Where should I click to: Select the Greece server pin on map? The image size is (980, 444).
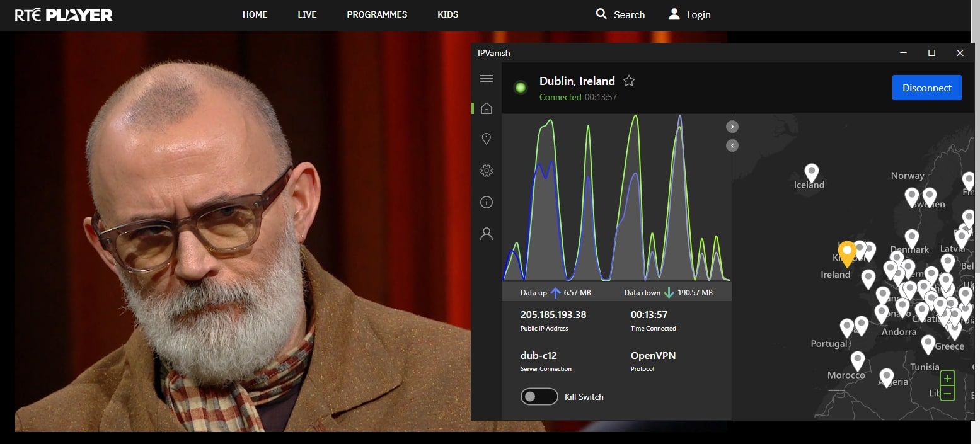[x=928, y=344]
